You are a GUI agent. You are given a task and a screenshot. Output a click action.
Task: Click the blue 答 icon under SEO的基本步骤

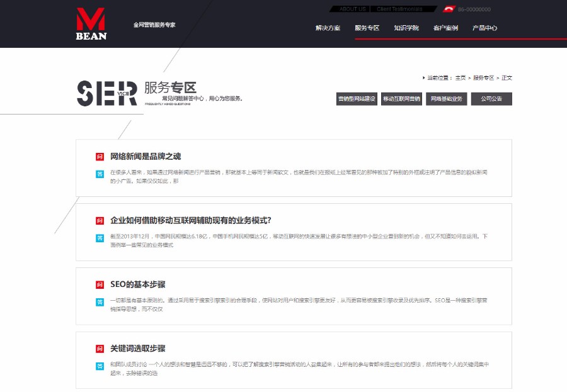(100, 302)
